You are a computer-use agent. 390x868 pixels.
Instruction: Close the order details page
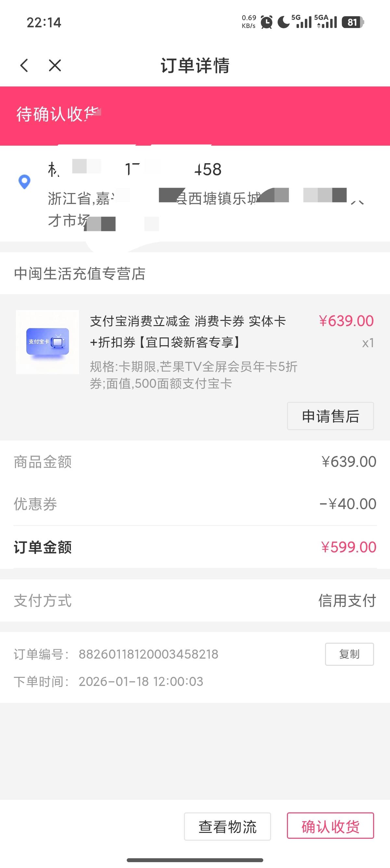click(55, 65)
